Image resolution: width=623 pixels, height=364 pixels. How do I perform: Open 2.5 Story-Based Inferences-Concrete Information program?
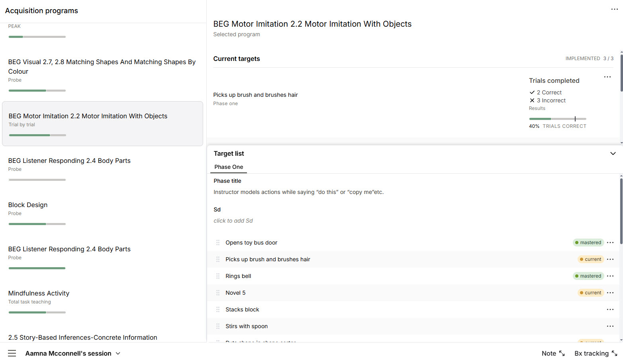pos(83,337)
